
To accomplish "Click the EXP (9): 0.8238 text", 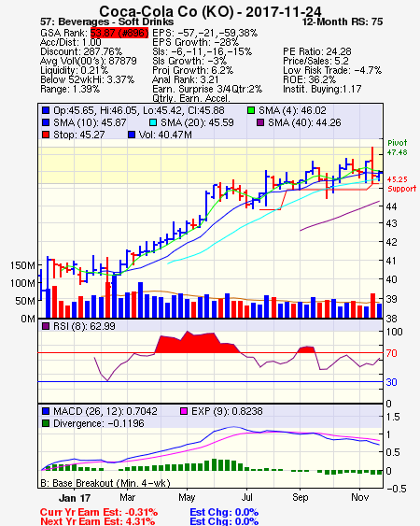I will point(227,411).
